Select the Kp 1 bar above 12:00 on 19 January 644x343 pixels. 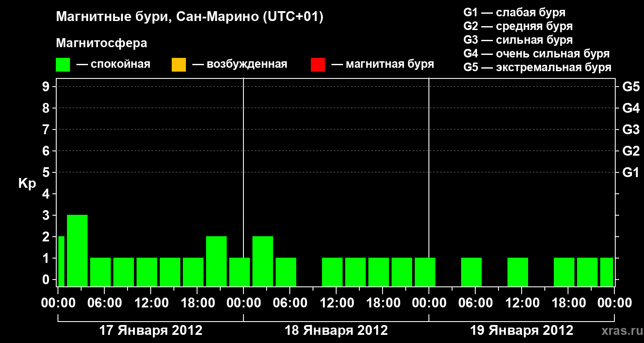(x=518, y=272)
